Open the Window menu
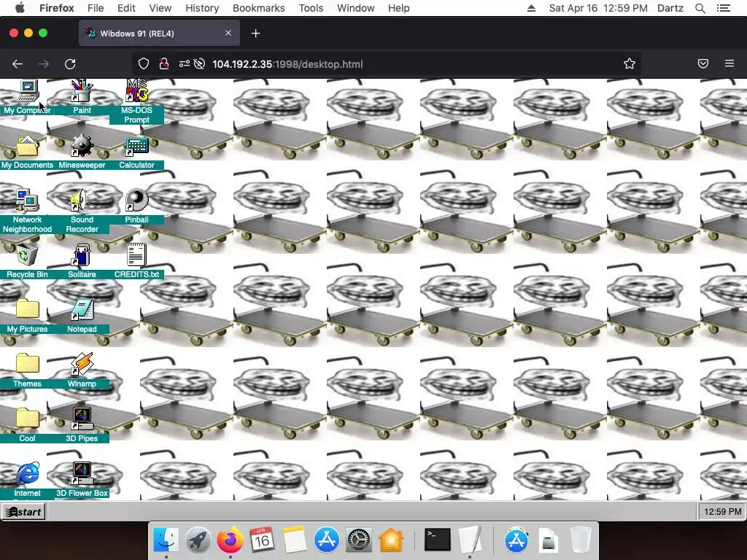Viewport: 747px width, 560px height. (x=356, y=8)
